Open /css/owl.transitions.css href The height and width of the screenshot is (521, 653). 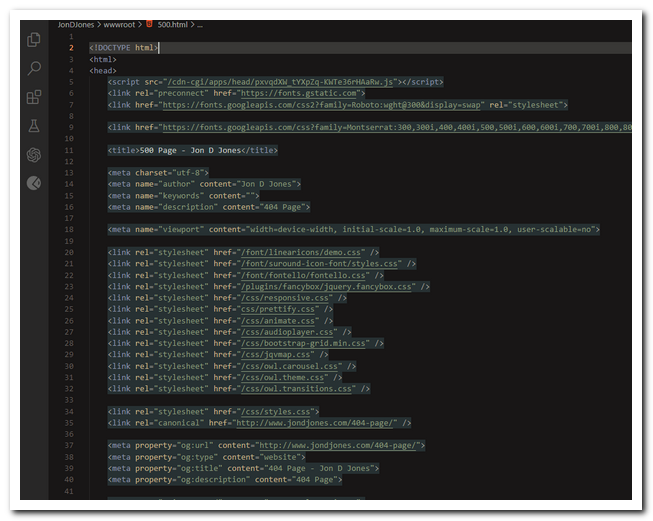pyautogui.click(x=296, y=389)
